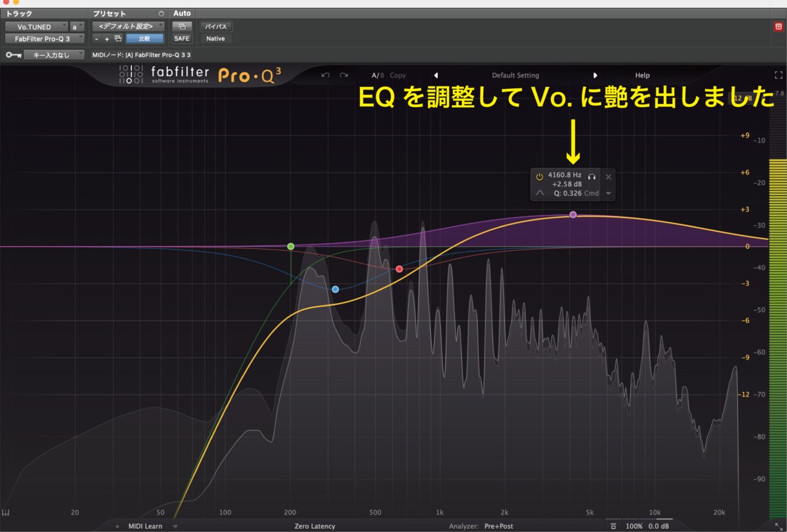Click the undo arrow in Pro-Q 3
This screenshot has height=532, width=787.
(326, 75)
